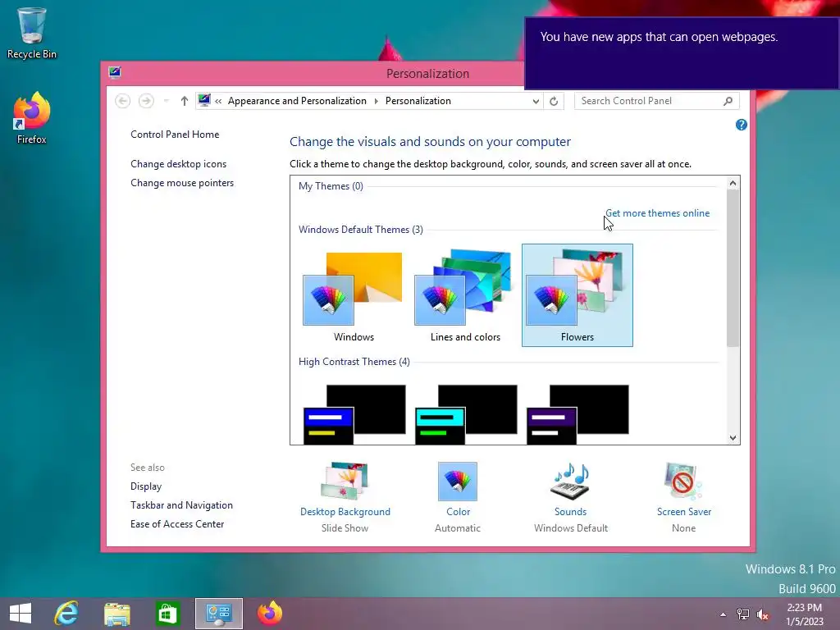Click the Personalization window title icon

pyautogui.click(x=115, y=73)
